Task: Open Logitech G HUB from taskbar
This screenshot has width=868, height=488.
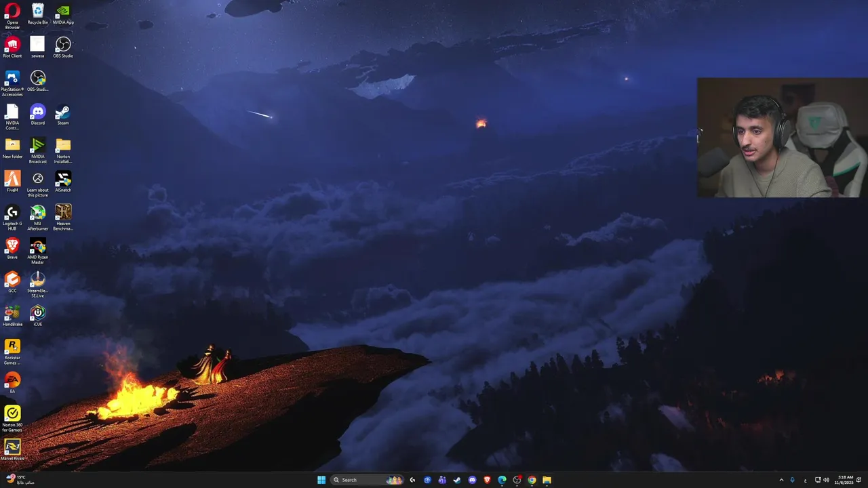Action: pyautogui.click(x=412, y=480)
